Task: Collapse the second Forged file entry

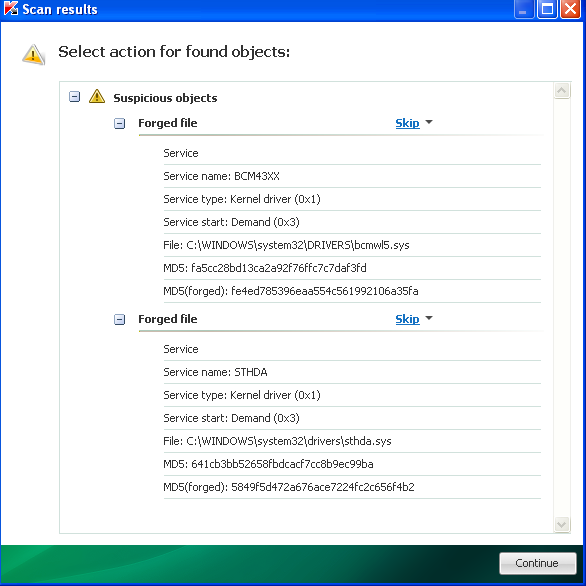Action: (x=119, y=320)
